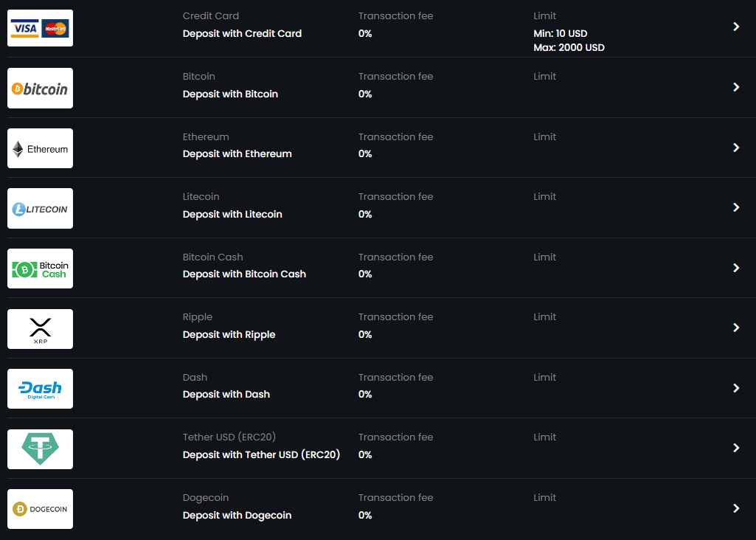Open the Tether USD row arrow
Image resolution: width=756 pixels, height=540 pixels.
[x=736, y=448]
